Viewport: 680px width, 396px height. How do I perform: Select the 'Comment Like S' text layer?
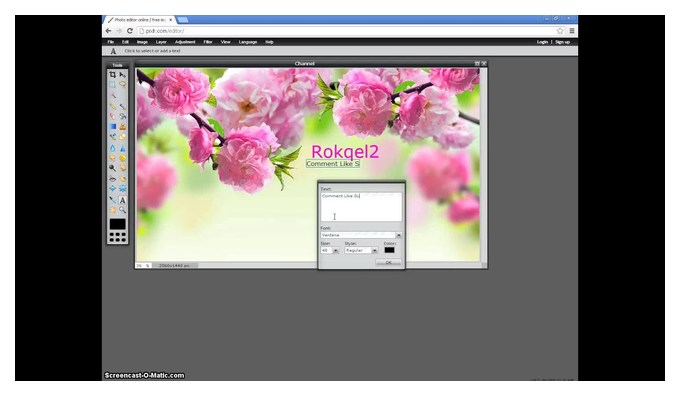click(333, 164)
